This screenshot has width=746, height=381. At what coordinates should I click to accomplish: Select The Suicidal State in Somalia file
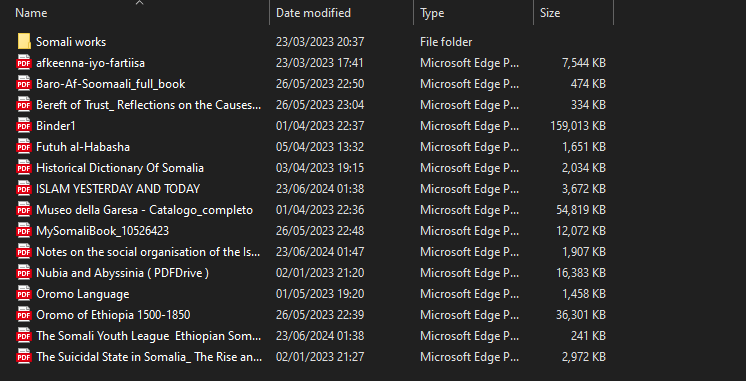[x=149, y=357]
